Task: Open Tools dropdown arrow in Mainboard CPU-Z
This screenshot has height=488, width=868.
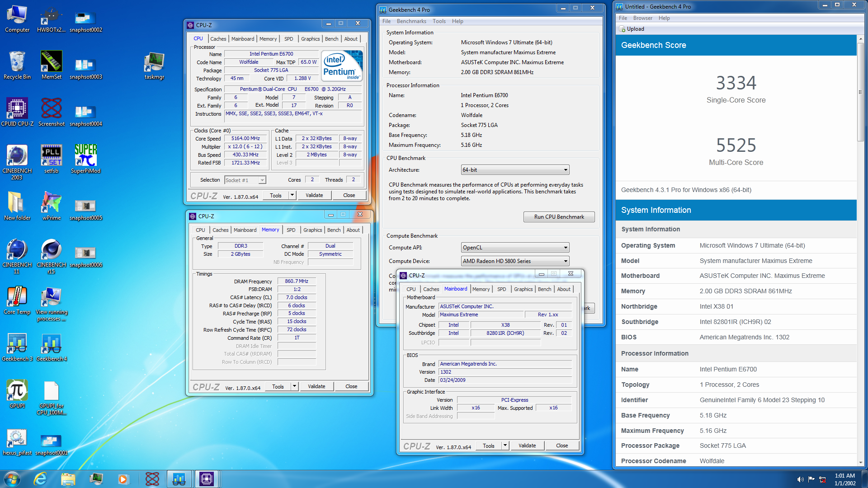Action: pyautogui.click(x=505, y=446)
